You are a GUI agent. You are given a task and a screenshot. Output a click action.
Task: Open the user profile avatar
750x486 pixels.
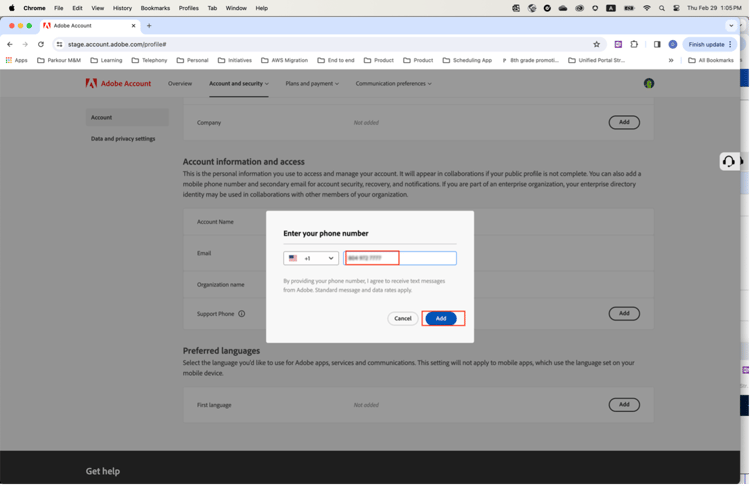(649, 84)
